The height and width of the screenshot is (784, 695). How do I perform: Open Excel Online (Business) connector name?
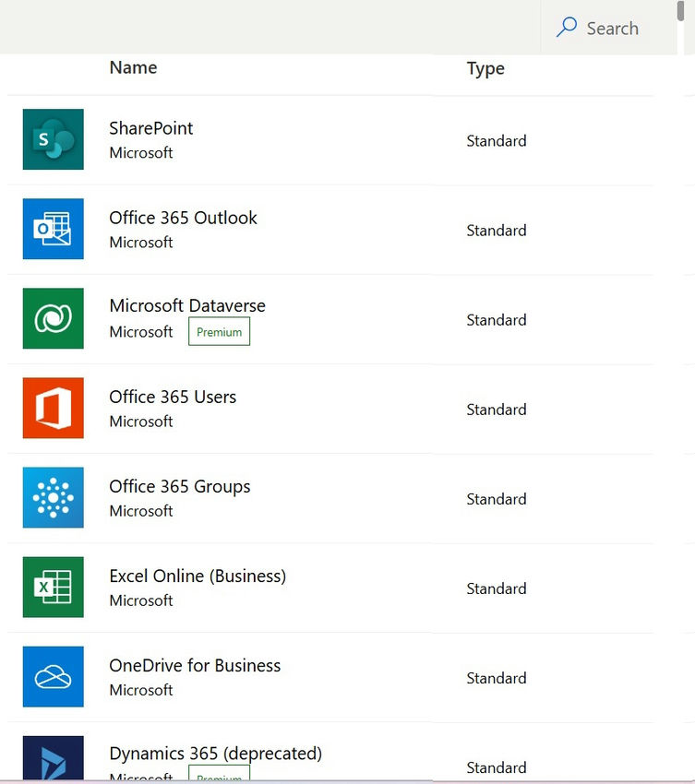click(x=198, y=576)
